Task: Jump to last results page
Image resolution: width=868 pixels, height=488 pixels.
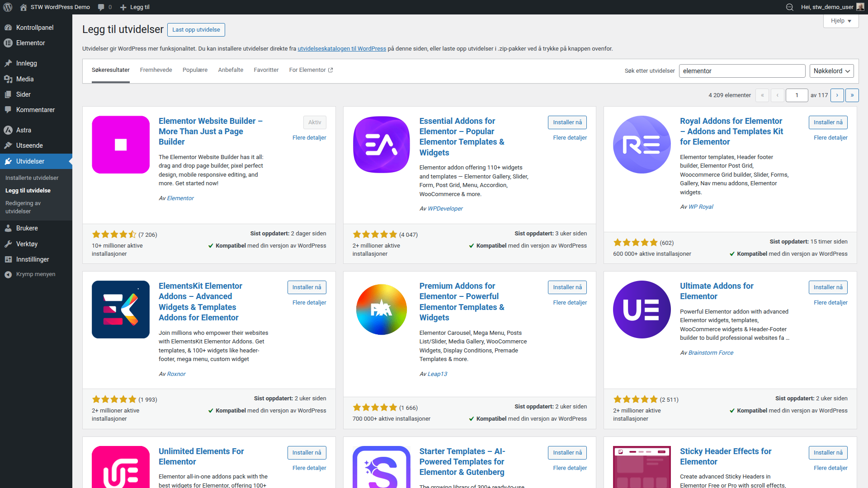Action: point(852,95)
